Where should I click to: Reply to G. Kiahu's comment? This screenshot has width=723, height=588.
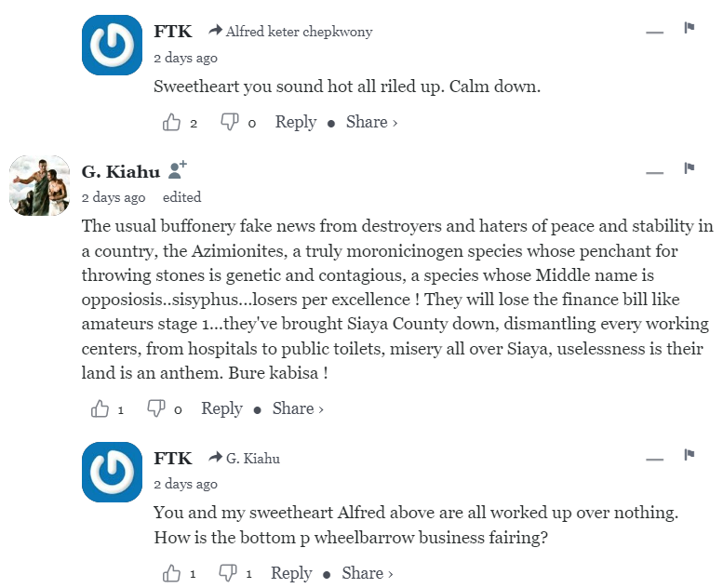221,408
